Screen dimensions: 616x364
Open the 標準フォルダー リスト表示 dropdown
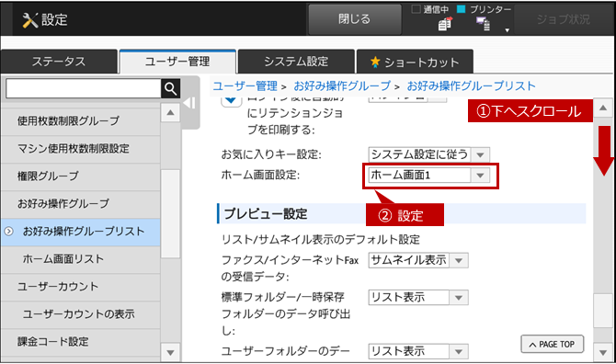pyautogui.click(x=418, y=298)
